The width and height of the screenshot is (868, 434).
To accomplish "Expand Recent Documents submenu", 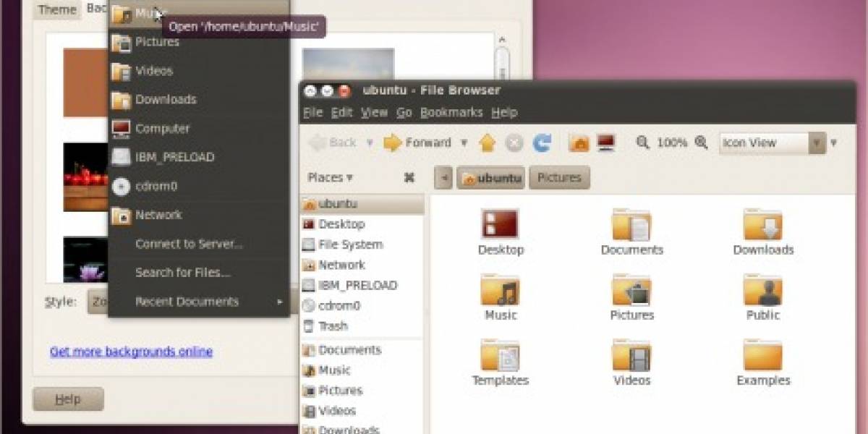I will [199, 302].
